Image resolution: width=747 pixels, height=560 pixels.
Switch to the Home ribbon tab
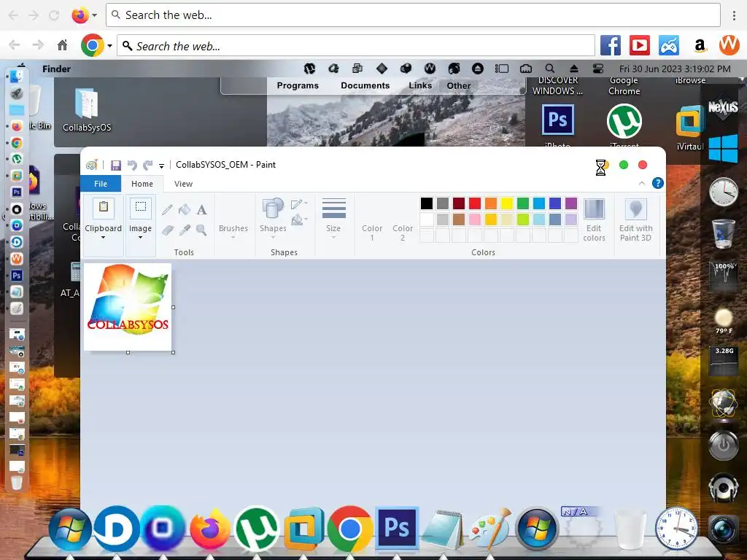coord(142,184)
